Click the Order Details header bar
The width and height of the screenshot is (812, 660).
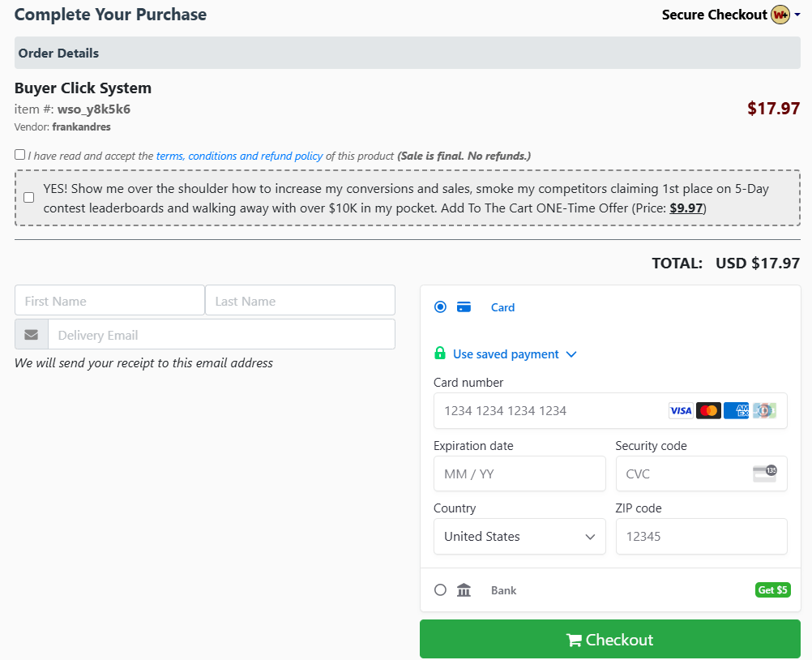pyautogui.click(x=408, y=53)
